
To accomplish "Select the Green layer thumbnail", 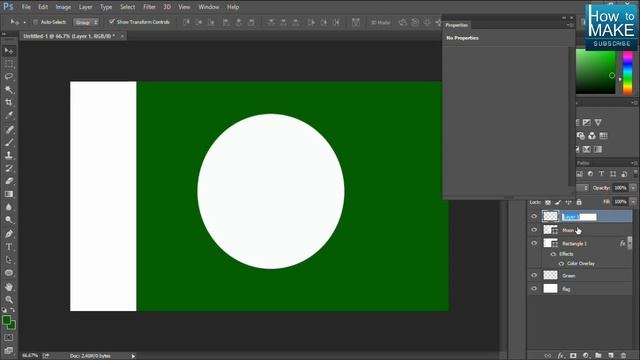I will pos(550,275).
